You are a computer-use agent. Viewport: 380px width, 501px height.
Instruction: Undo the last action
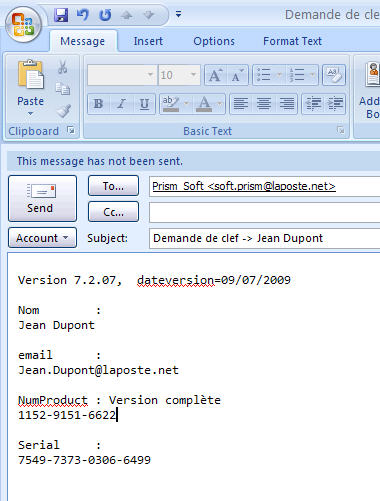click(x=83, y=15)
